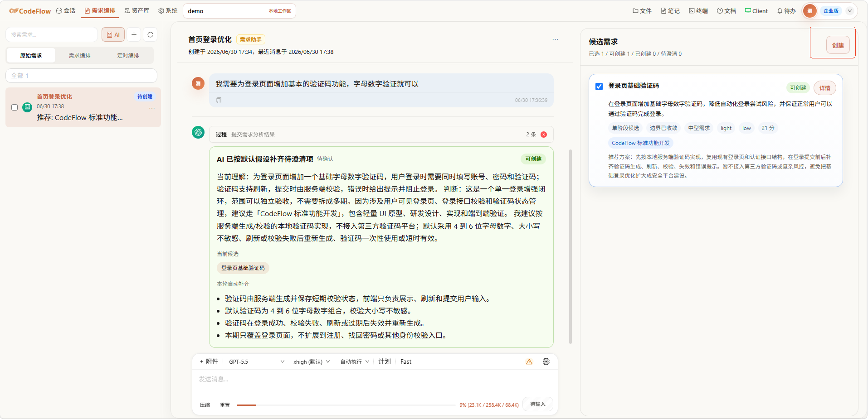Image resolution: width=868 pixels, height=419 pixels.
Task: Add a new requirement with plus icon
Action: 134,34
